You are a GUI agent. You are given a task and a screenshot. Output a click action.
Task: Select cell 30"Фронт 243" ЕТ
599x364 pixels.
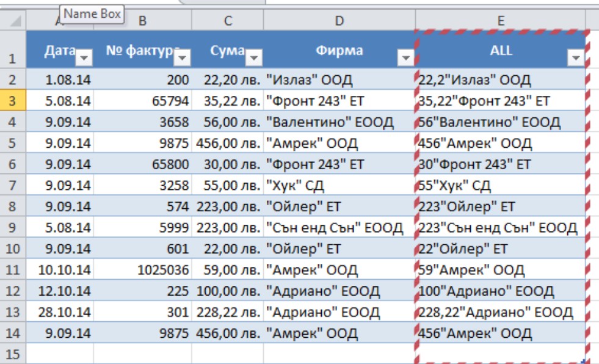[x=501, y=164]
